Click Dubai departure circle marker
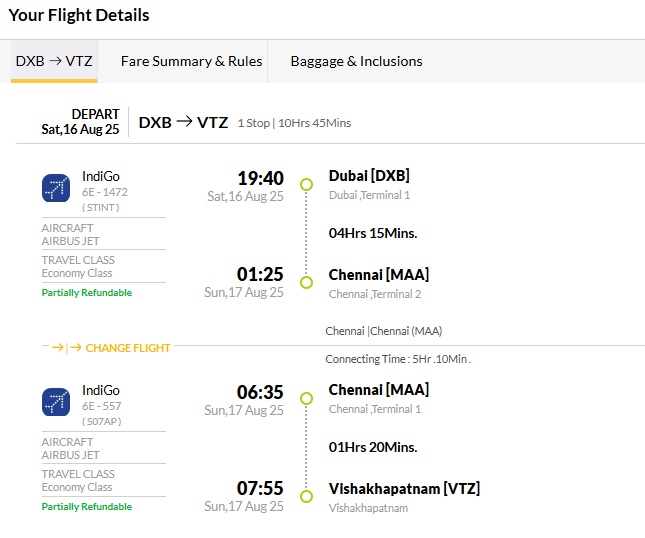This screenshot has height=538, width=645. 306,184
